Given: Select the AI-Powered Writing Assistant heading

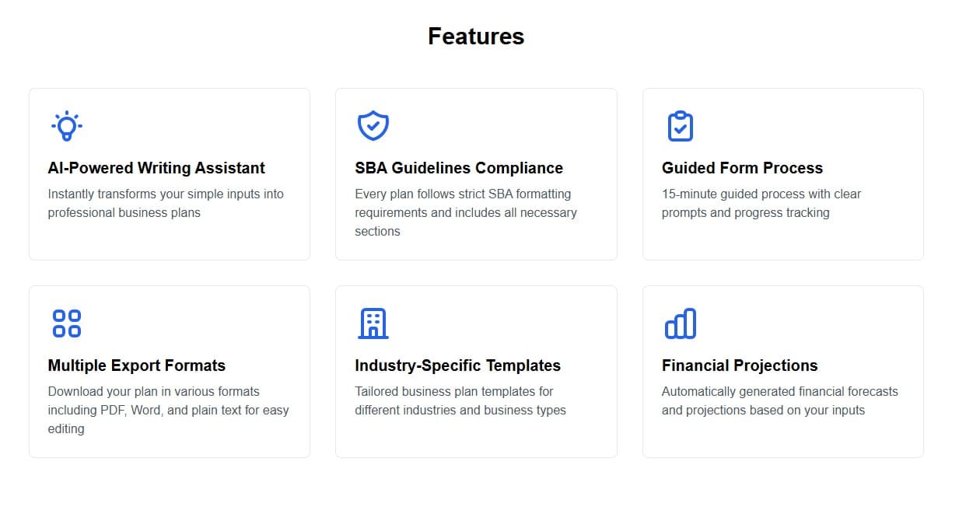Looking at the screenshot, I should (156, 168).
